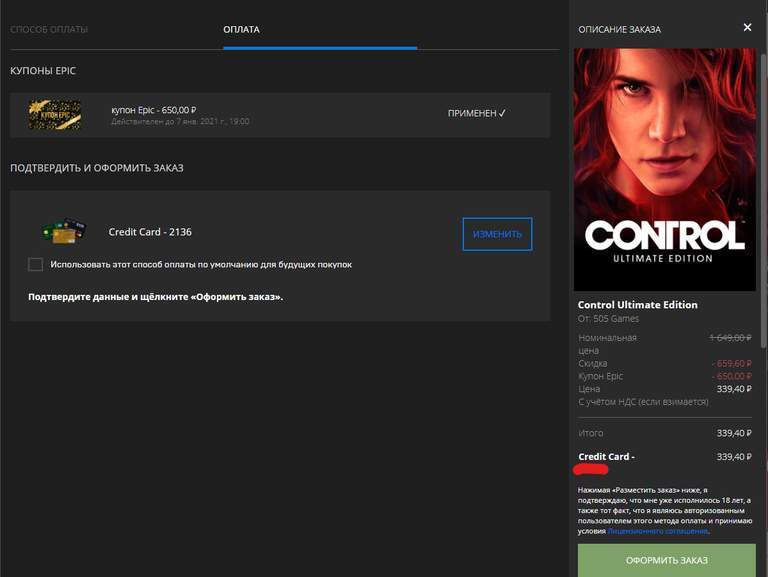This screenshot has width=768, height=577.
Task: Click the купон Epic - 650,00 ₽ text
Action: 153,110
